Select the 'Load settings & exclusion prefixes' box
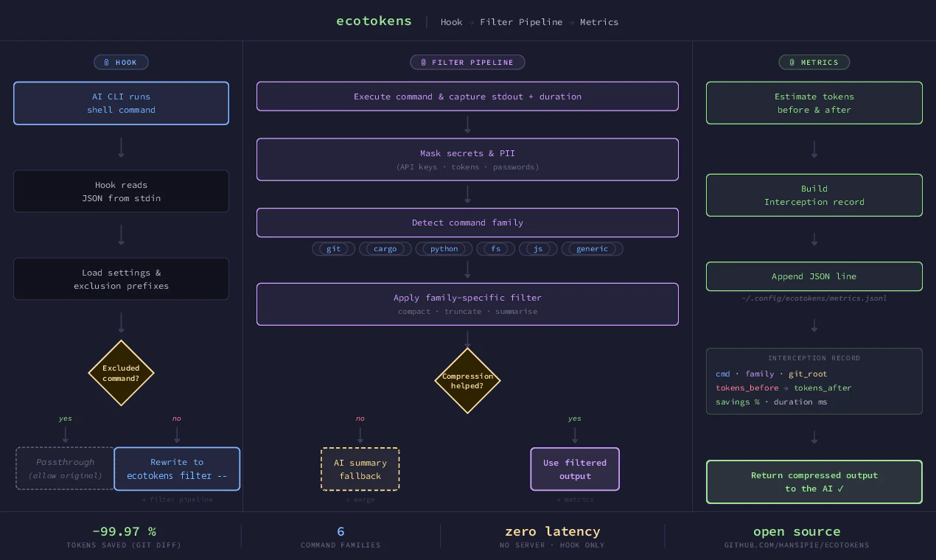 [x=121, y=279]
